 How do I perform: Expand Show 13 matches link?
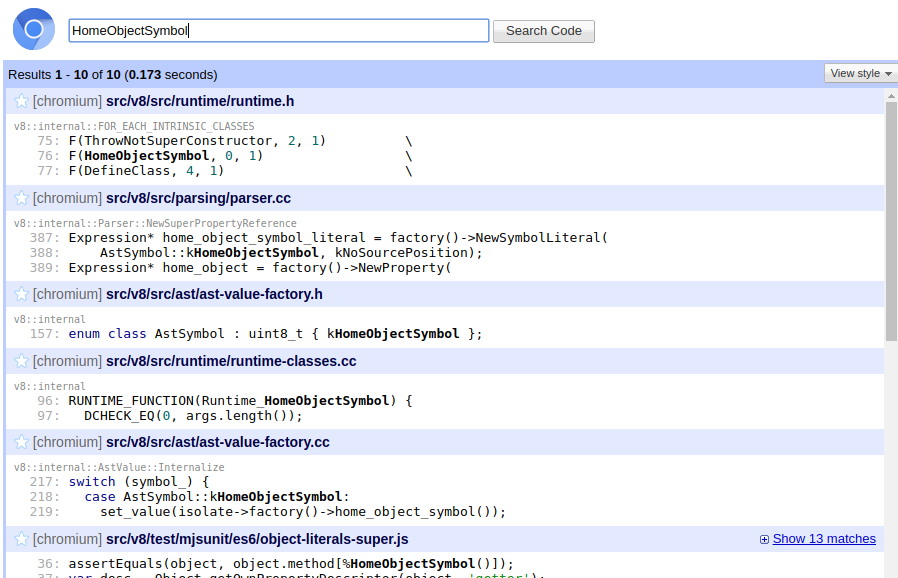pyautogui.click(x=823, y=539)
